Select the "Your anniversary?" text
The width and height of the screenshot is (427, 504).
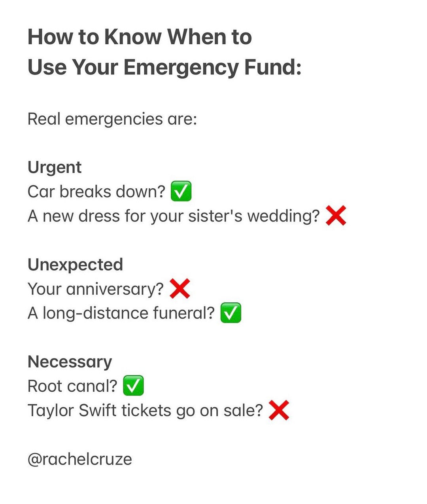[96, 289]
